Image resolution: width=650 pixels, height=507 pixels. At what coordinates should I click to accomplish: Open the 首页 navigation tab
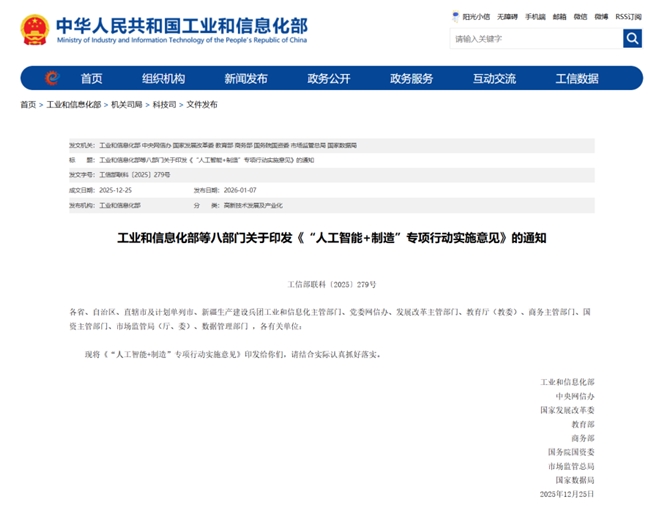[91, 78]
